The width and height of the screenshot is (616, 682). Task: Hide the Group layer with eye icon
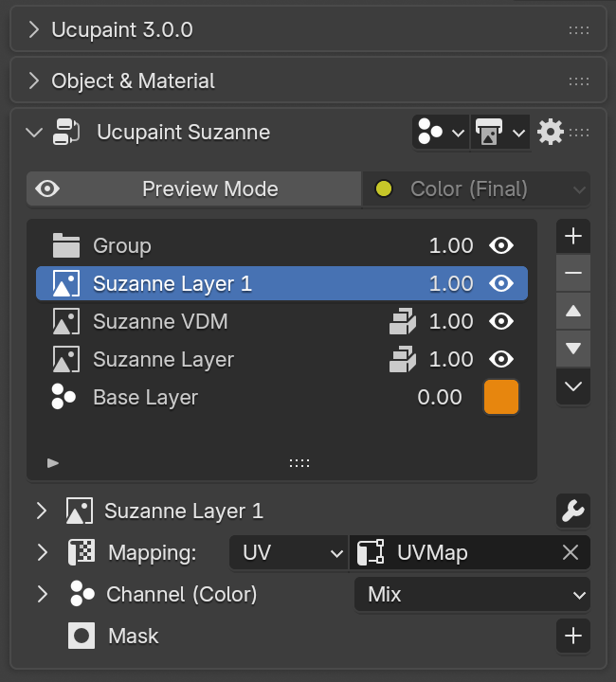[501, 245]
